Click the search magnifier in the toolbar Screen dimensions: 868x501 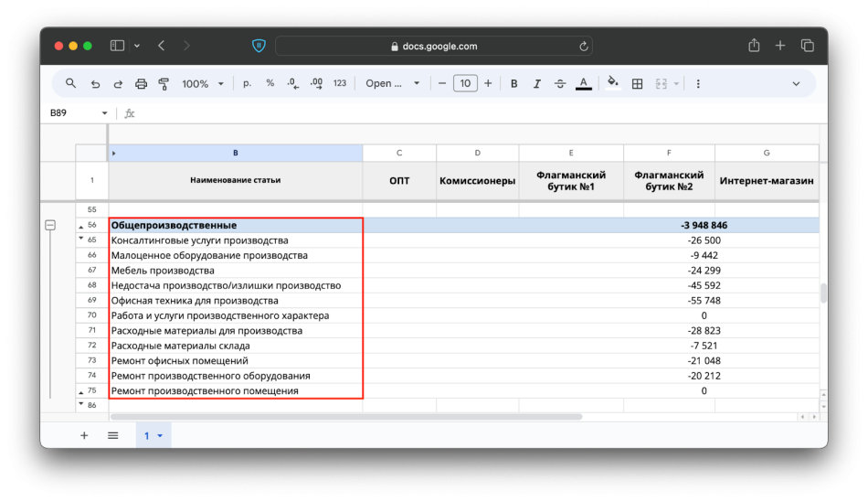(x=71, y=83)
